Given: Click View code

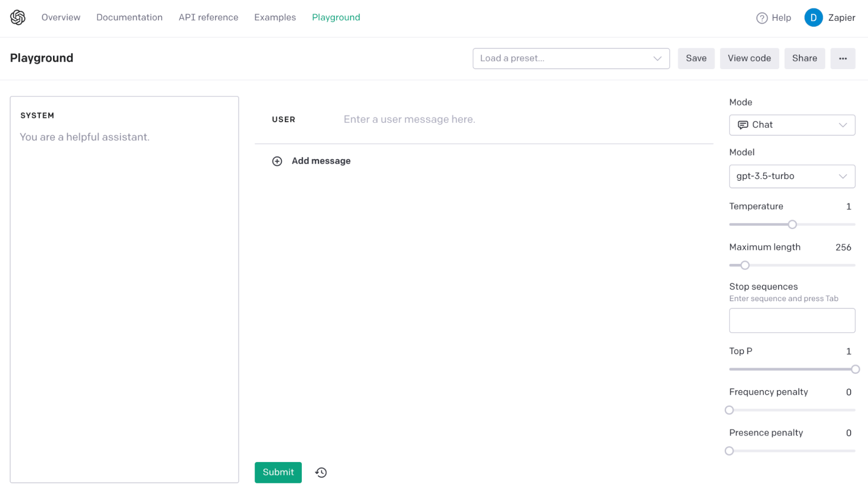Looking at the screenshot, I should pos(749,58).
